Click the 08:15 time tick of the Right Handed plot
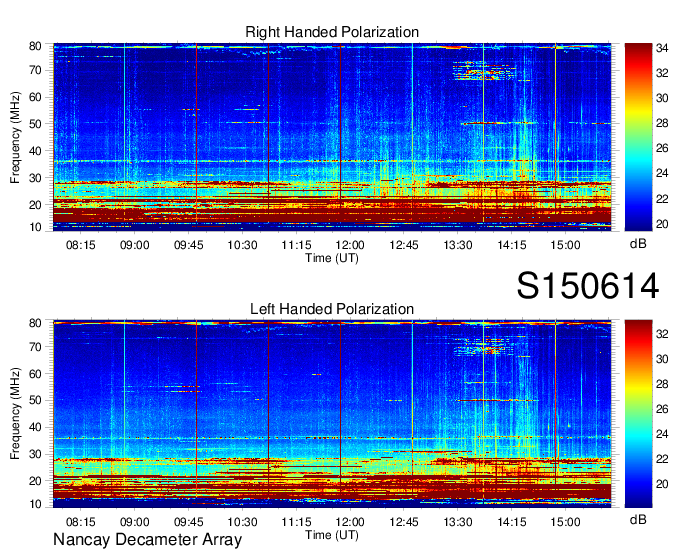 pyautogui.click(x=81, y=245)
